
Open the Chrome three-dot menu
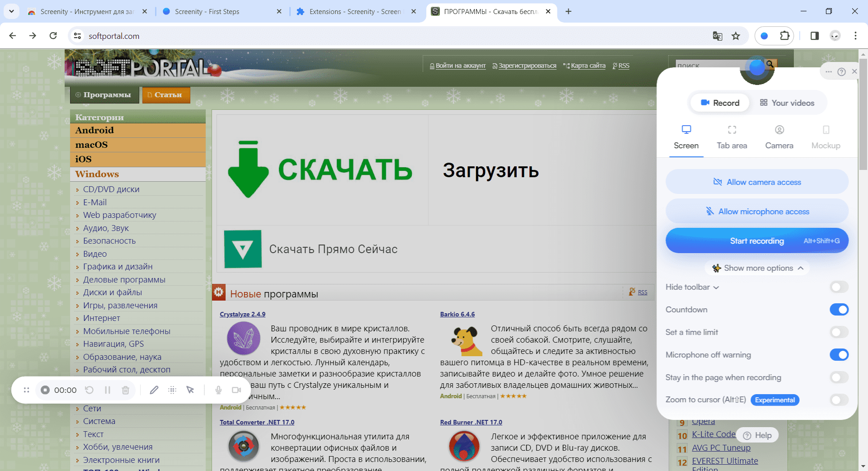pyautogui.click(x=855, y=36)
